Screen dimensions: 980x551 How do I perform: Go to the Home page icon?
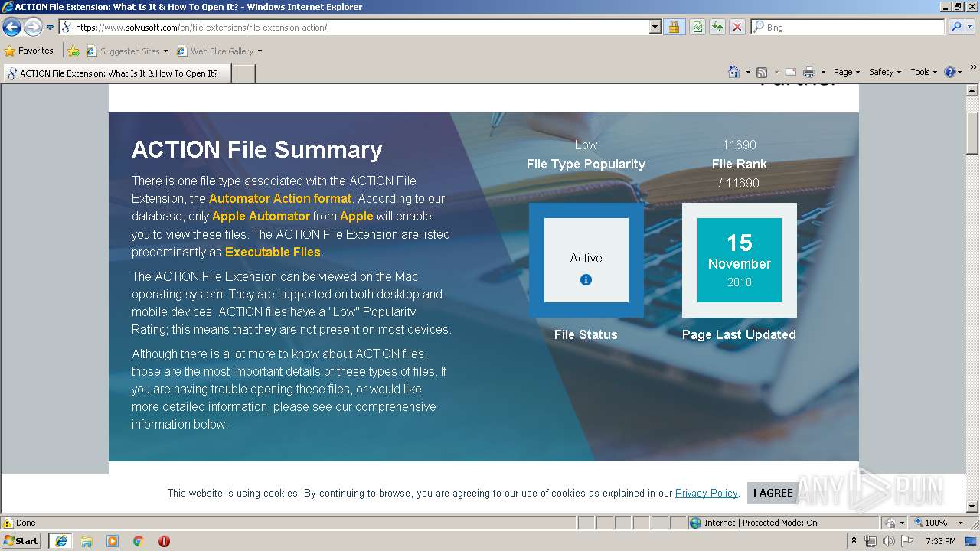pyautogui.click(x=734, y=72)
